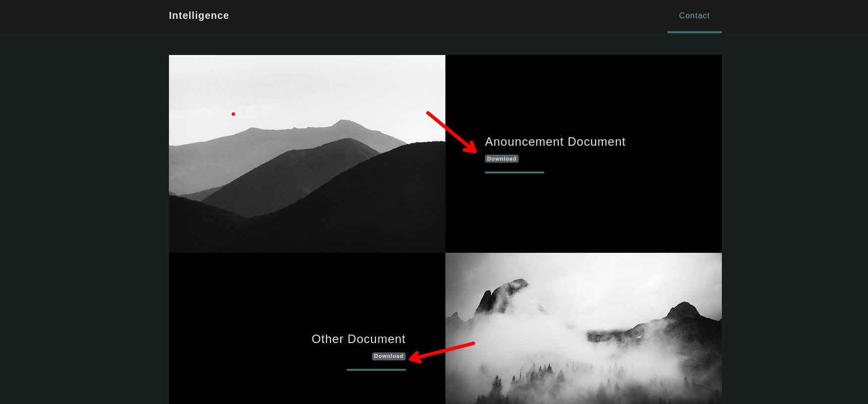Click red arrow pointing at Anouncement Download
868x404 pixels.
(451, 132)
